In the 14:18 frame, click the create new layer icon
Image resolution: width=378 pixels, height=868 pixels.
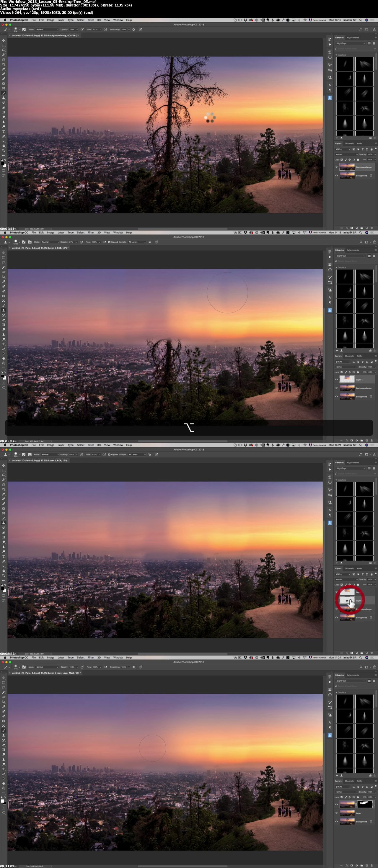pos(366,440)
